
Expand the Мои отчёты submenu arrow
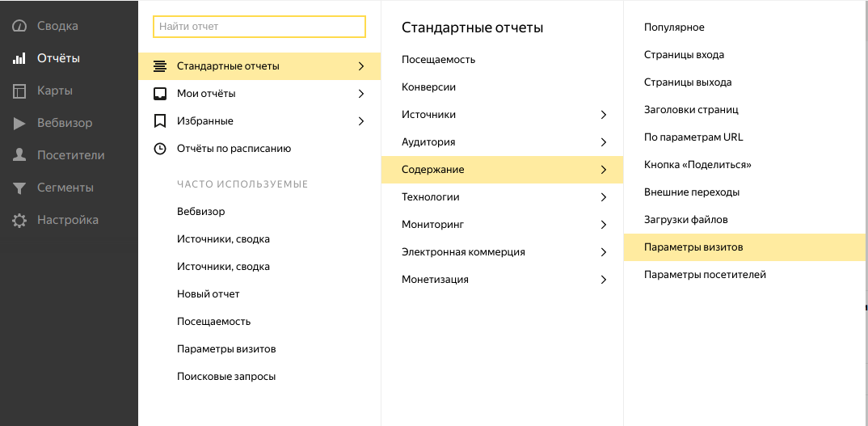[360, 94]
